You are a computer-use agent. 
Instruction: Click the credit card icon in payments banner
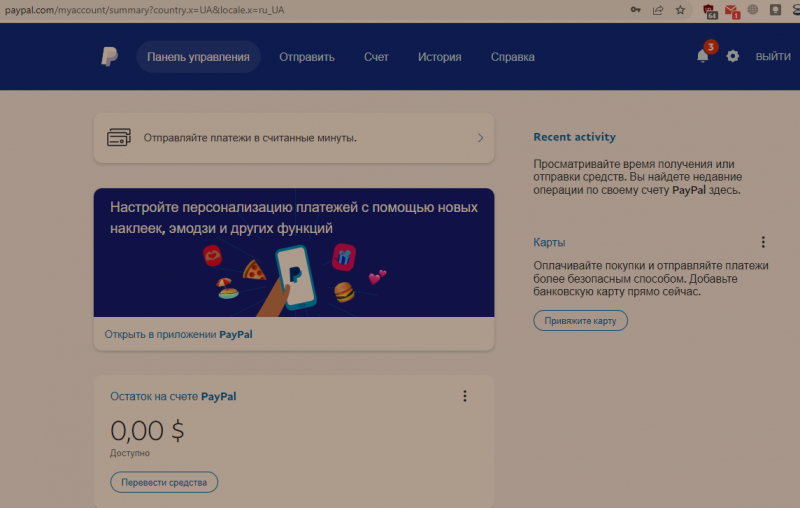click(x=119, y=138)
